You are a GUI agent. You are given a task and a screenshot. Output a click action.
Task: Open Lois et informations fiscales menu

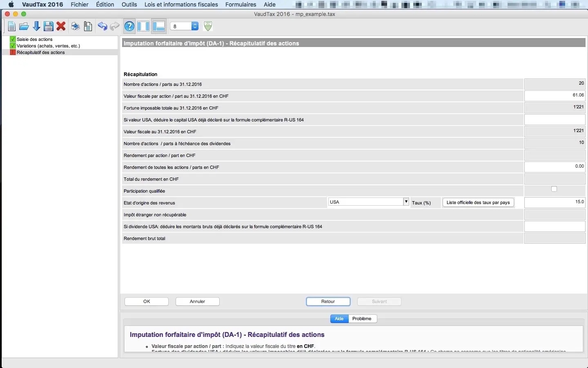pos(181,4)
